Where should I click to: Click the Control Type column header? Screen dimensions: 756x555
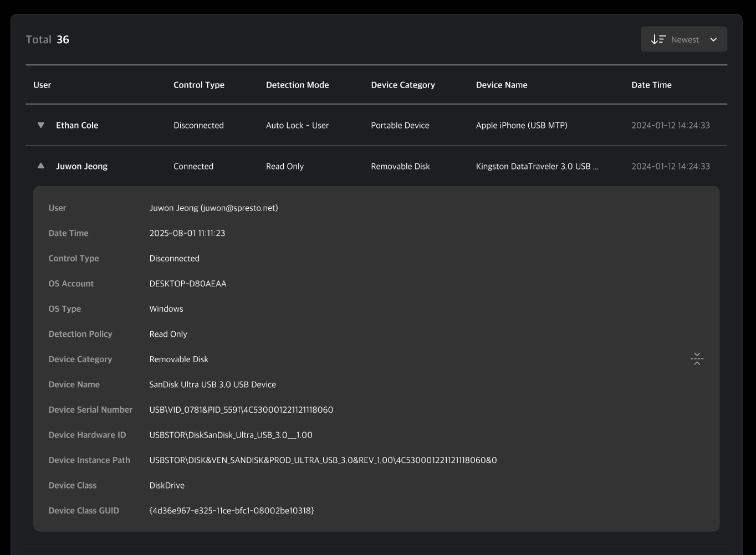pos(199,85)
